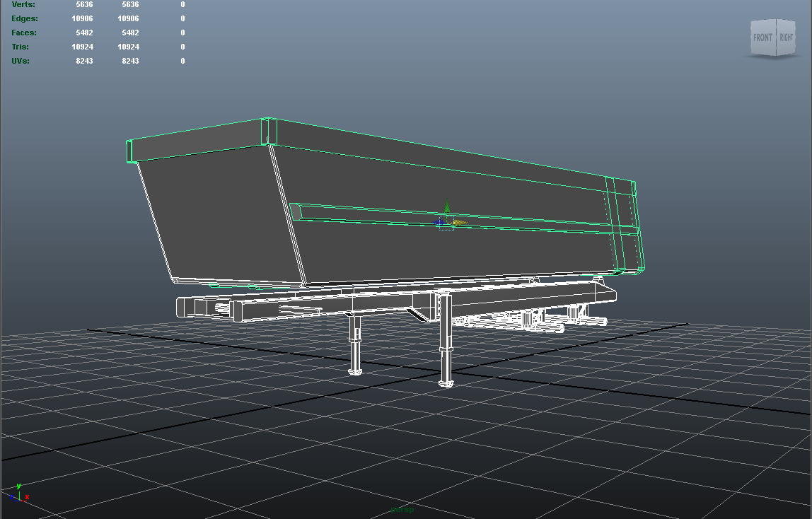
Task: Click the Verts: label in the heads-up display
Action: (x=23, y=4)
